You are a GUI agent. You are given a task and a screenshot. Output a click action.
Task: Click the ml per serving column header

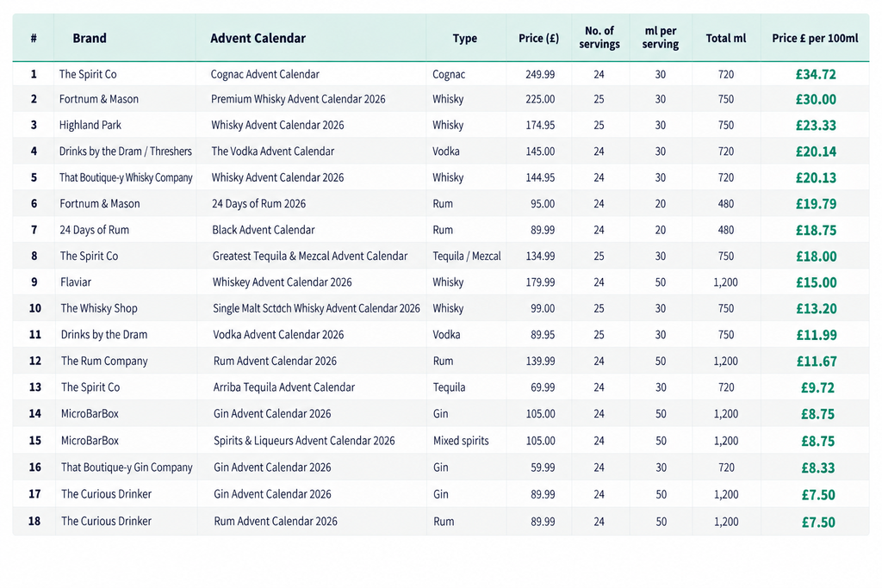pyautogui.click(x=661, y=38)
